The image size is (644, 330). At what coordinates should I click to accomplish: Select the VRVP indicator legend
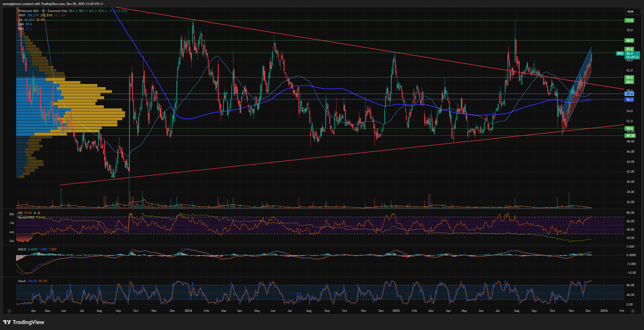22,15
